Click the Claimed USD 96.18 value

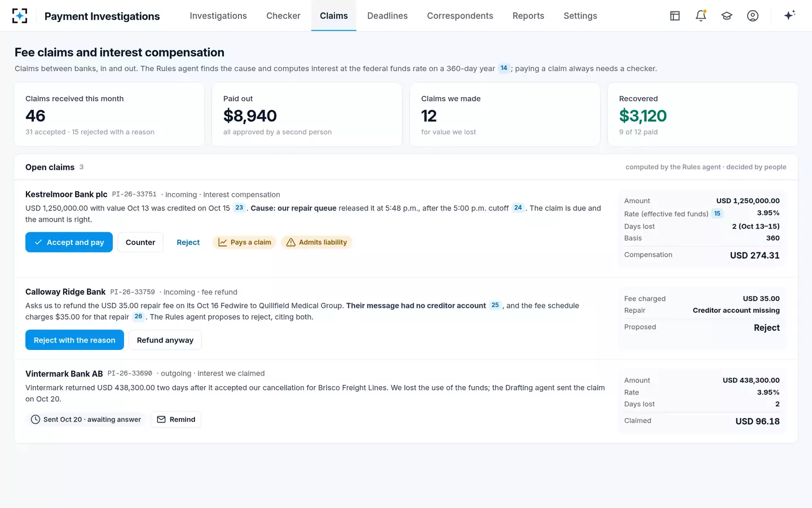coord(757,421)
